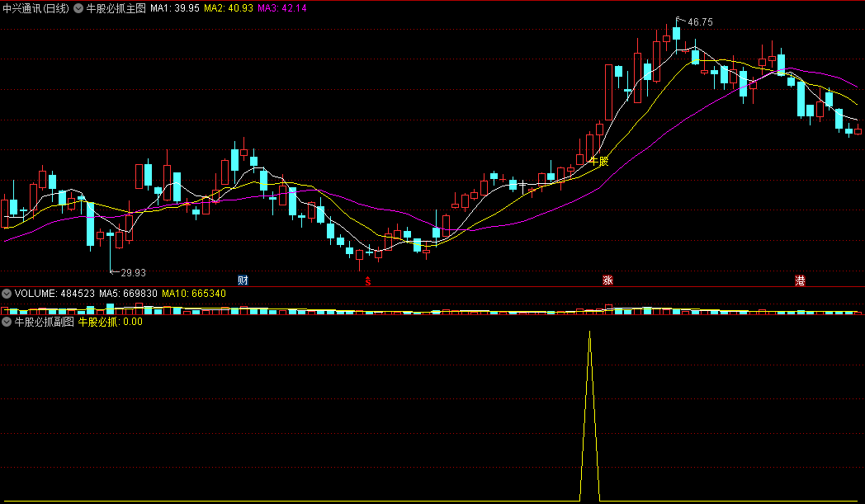Click the 牛股必抓副图 indicator title
The image size is (865, 504).
coord(44,322)
